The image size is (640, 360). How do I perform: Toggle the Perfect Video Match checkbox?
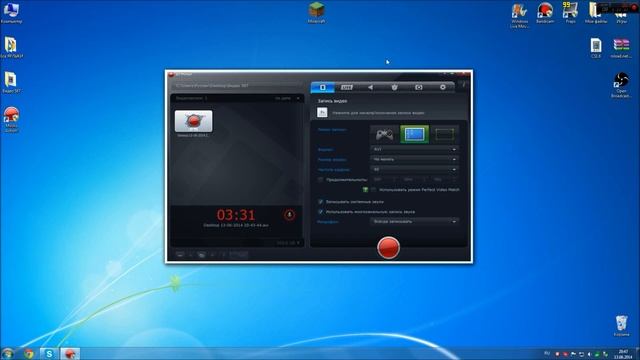point(373,190)
